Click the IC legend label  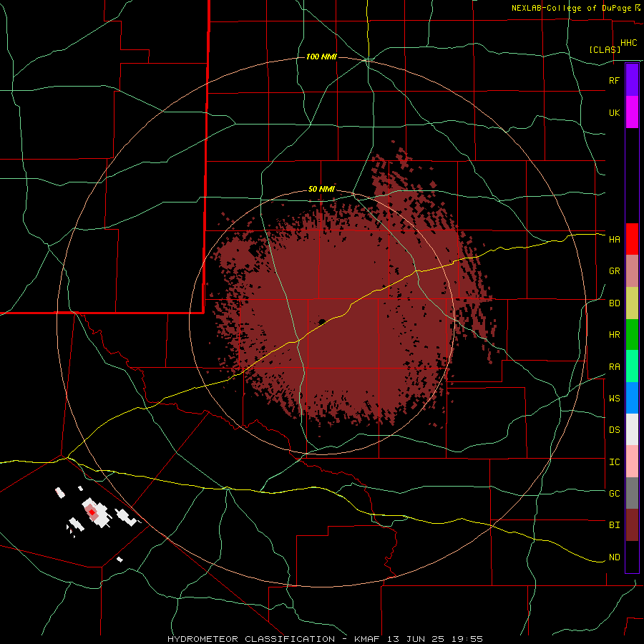coord(614,462)
